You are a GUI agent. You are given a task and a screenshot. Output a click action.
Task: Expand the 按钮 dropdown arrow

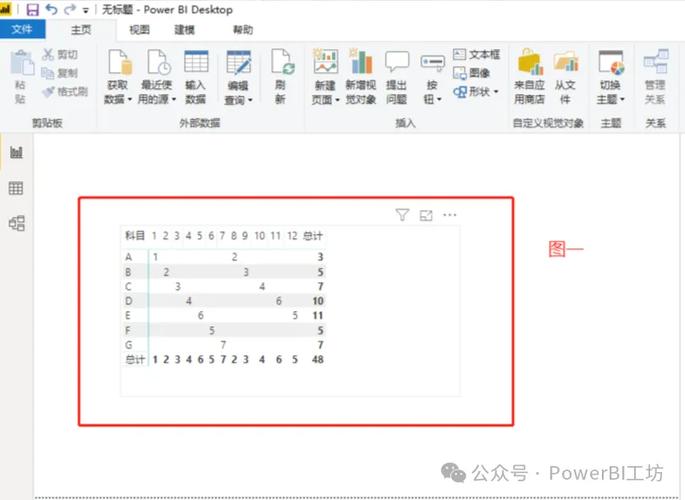pyautogui.click(x=439, y=100)
